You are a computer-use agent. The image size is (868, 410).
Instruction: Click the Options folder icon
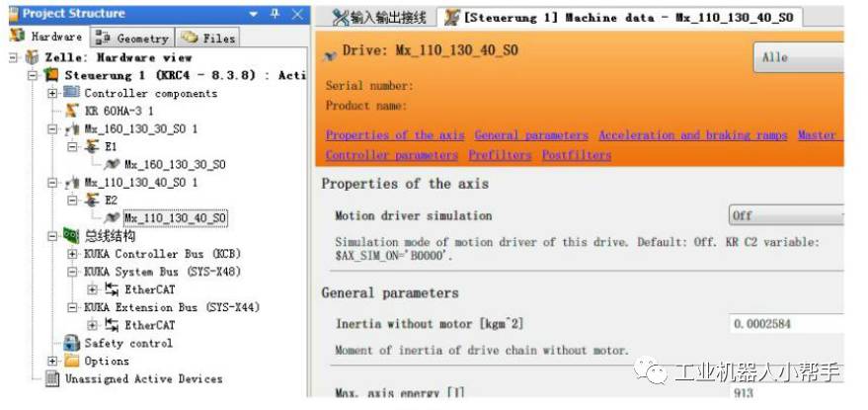71,361
